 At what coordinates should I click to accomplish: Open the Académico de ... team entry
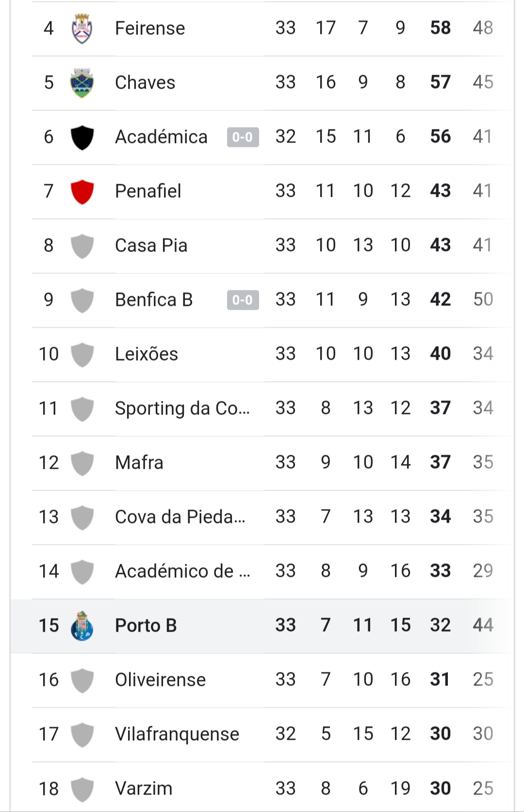182,571
